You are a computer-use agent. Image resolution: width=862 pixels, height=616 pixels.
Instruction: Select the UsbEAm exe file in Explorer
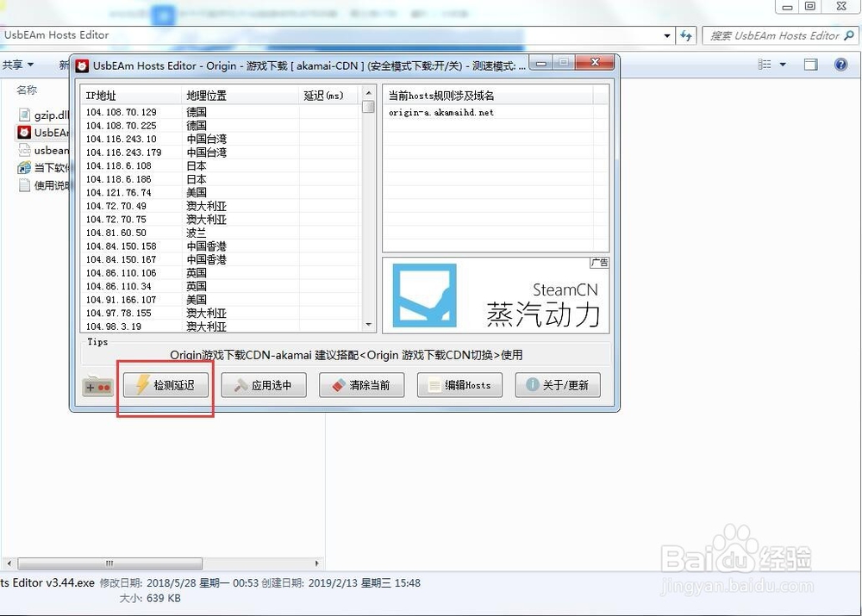click(x=44, y=133)
